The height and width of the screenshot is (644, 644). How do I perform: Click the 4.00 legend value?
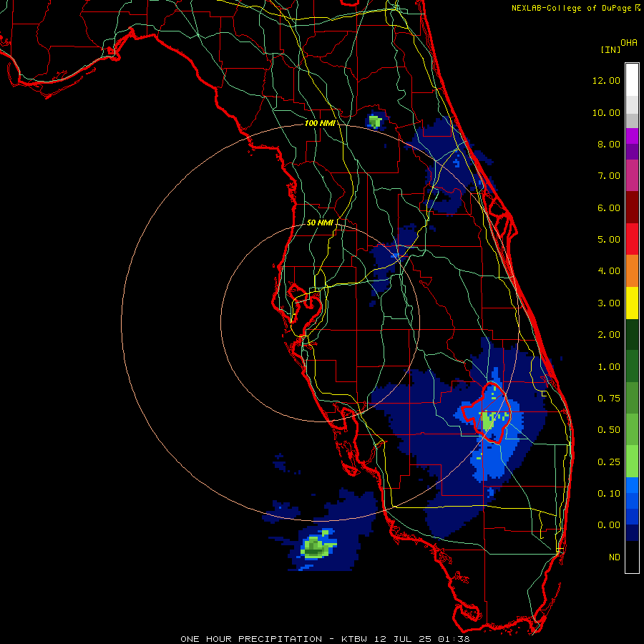click(609, 271)
